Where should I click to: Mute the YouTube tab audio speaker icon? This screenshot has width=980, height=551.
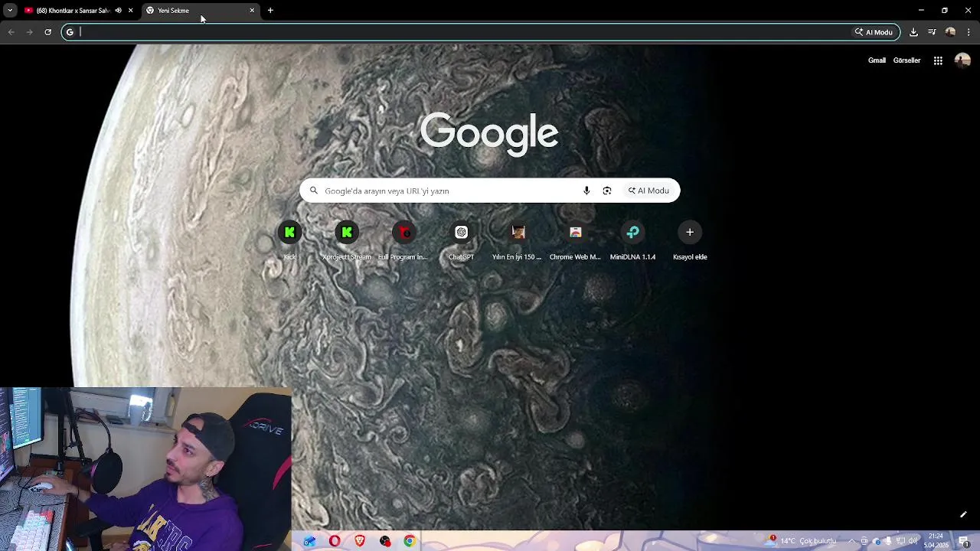pyautogui.click(x=118, y=11)
